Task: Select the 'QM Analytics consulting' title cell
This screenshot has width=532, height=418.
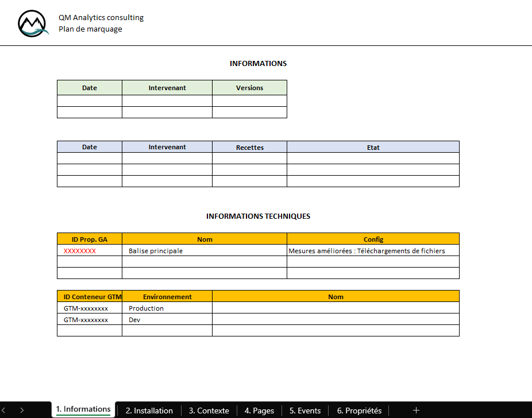Action: [101, 18]
